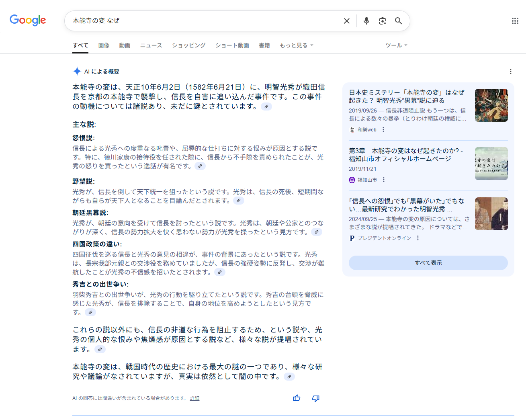Open source link after これらの説以外にも paragraph
Image resolution: width=526 pixels, height=420 pixels.
point(100,349)
